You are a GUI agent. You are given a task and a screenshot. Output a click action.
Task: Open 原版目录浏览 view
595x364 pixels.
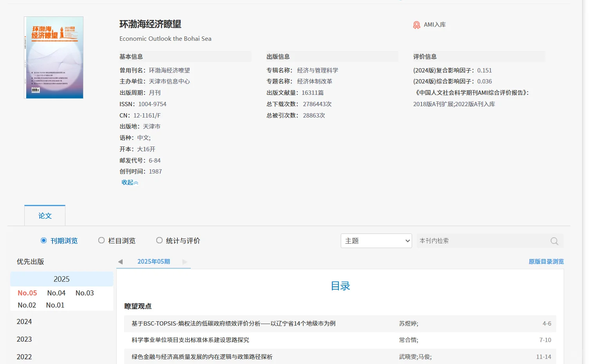click(x=546, y=261)
